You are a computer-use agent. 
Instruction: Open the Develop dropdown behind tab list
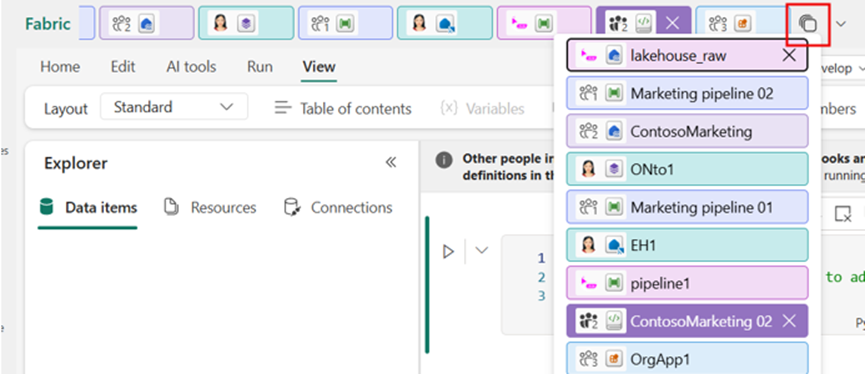point(842,68)
